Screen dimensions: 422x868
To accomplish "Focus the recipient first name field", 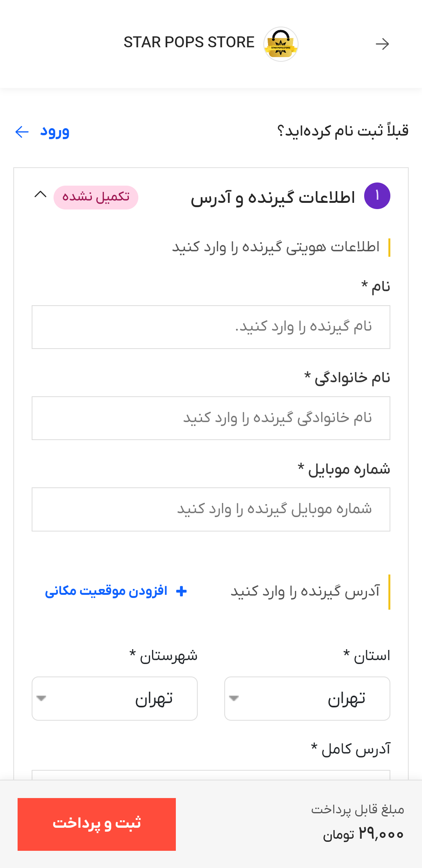I will click(211, 327).
